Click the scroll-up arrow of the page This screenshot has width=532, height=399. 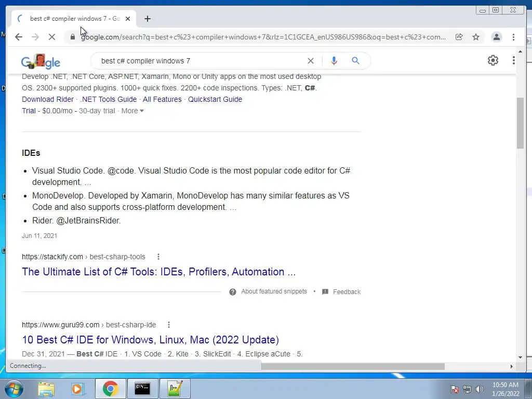click(521, 52)
